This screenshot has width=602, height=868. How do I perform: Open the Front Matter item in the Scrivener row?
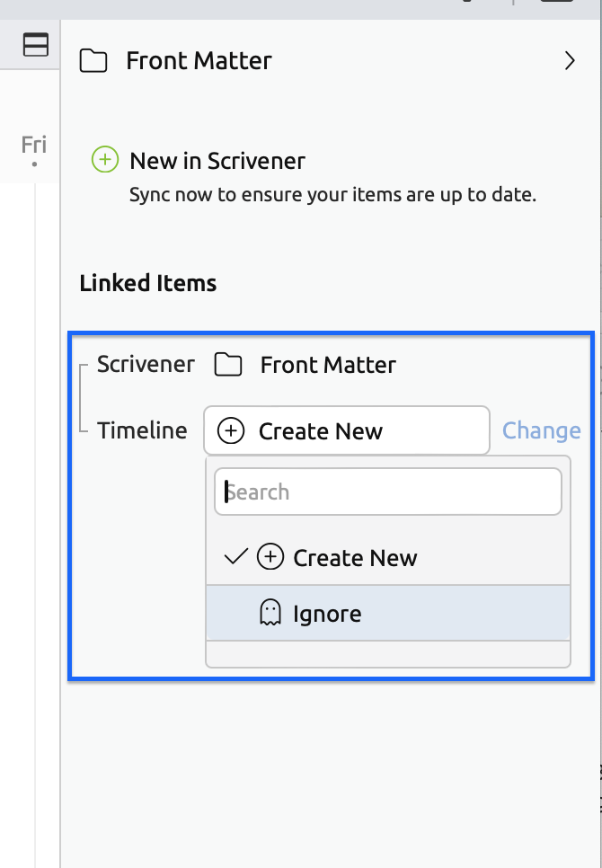pyautogui.click(x=328, y=366)
